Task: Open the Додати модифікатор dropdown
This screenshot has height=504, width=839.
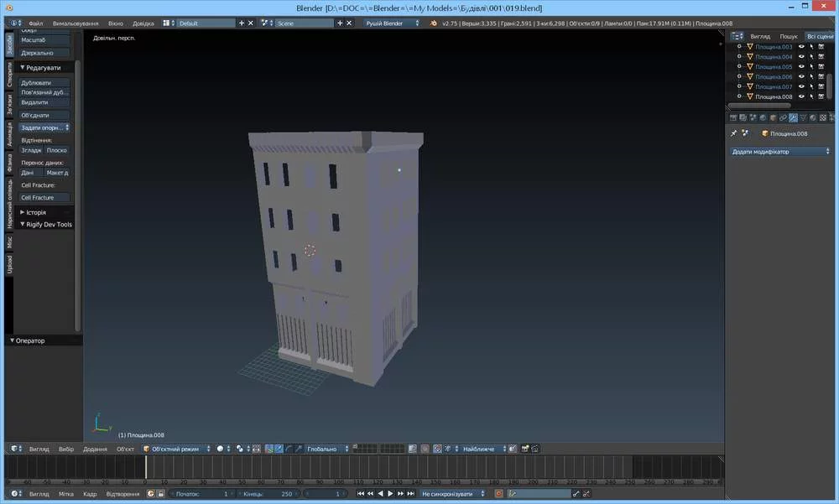Action: pyautogui.click(x=780, y=152)
